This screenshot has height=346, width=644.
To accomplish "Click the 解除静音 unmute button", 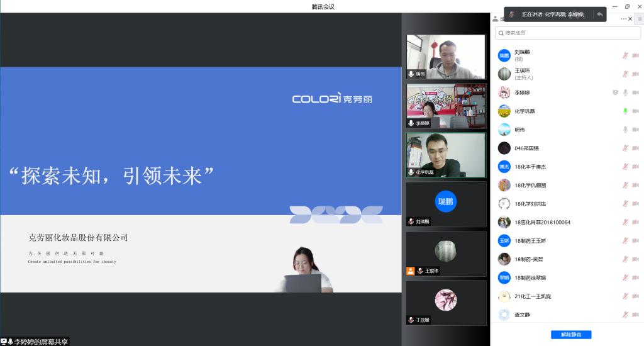I will pyautogui.click(x=571, y=335).
